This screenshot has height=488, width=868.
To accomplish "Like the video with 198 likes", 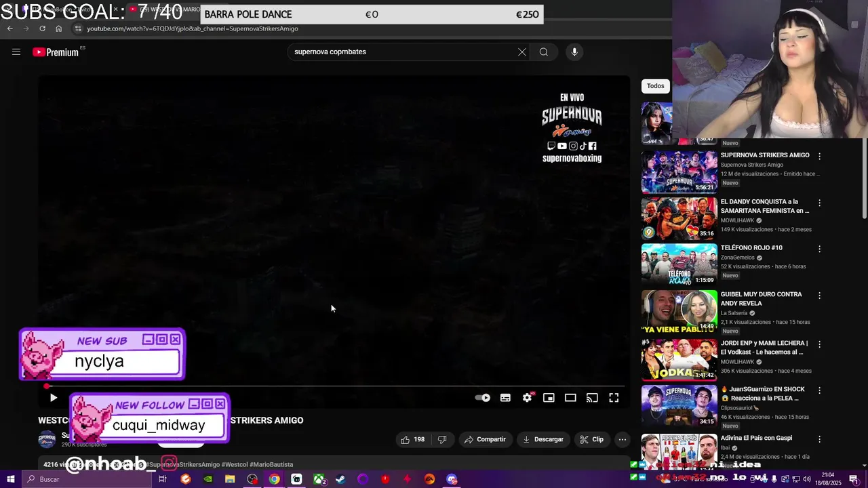I will [413, 439].
